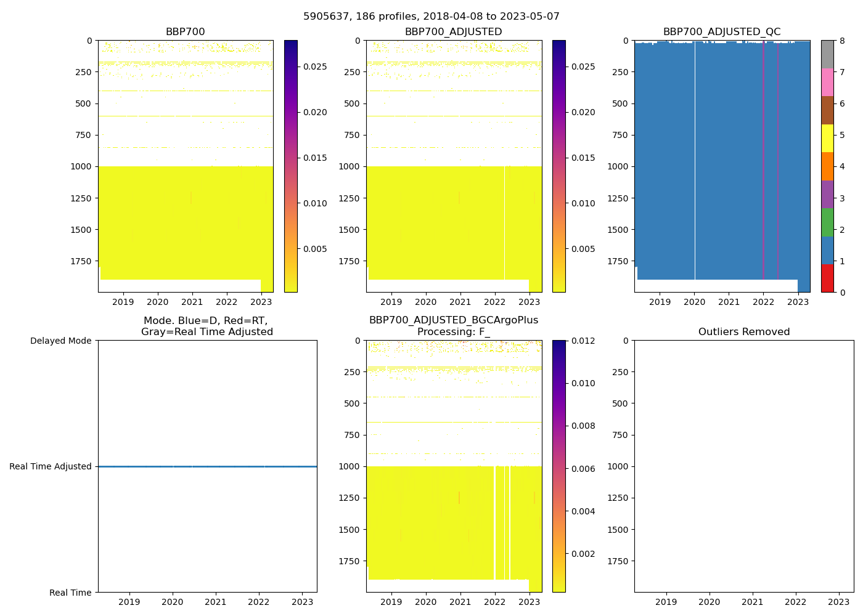Image resolution: width=863 pixels, height=616 pixels.
Task: Click the 0.020 tick on the BBP700_ADJUSTED colorbar
Action: click(583, 112)
